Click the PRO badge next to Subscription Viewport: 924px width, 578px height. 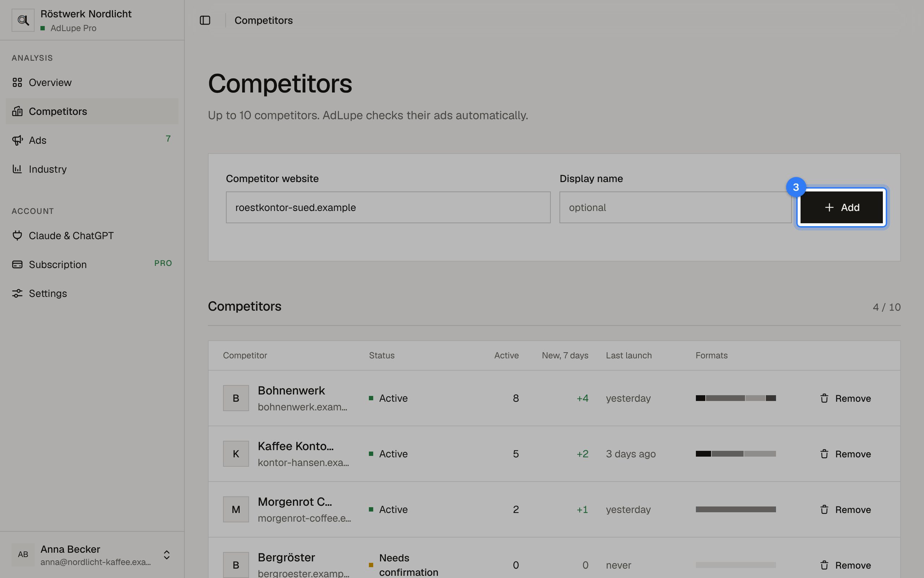163,263
